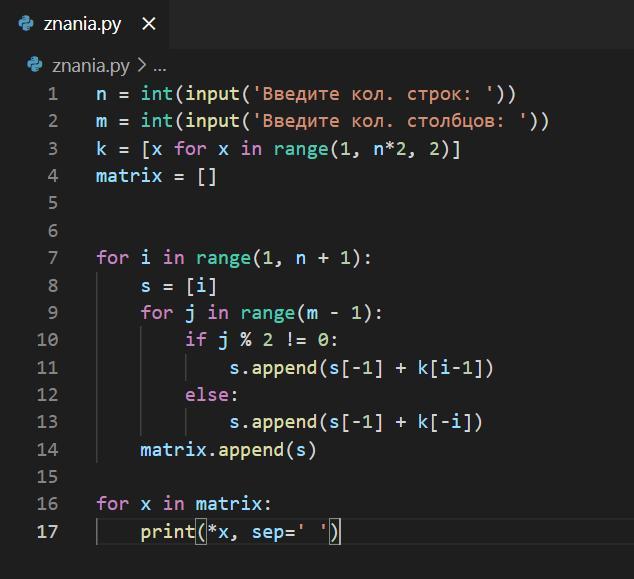
Task: Click line number 13 in the gutter
Action: pos(48,422)
